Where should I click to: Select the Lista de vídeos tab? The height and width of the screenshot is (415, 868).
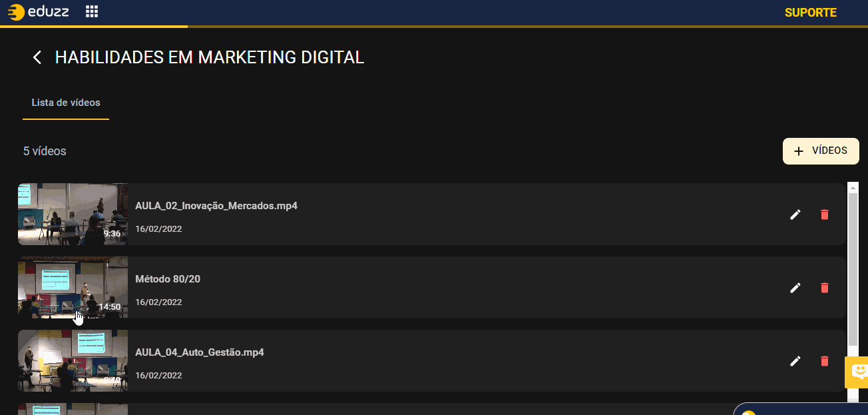[66, 103]
